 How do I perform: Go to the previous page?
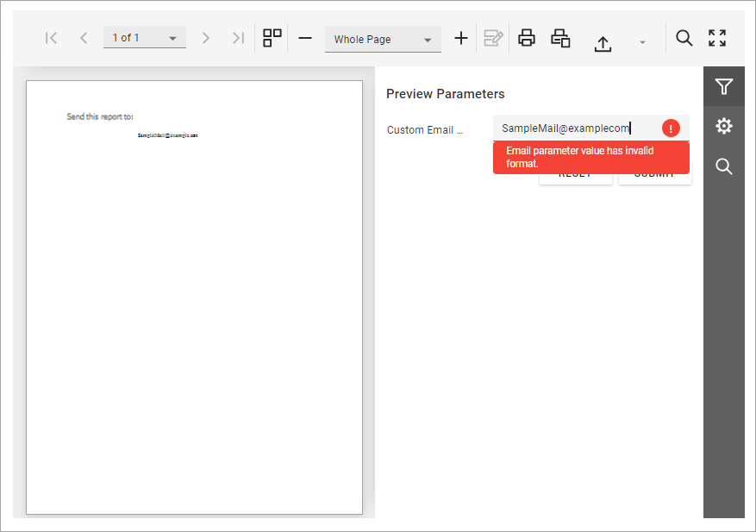[x=84, y=38]
